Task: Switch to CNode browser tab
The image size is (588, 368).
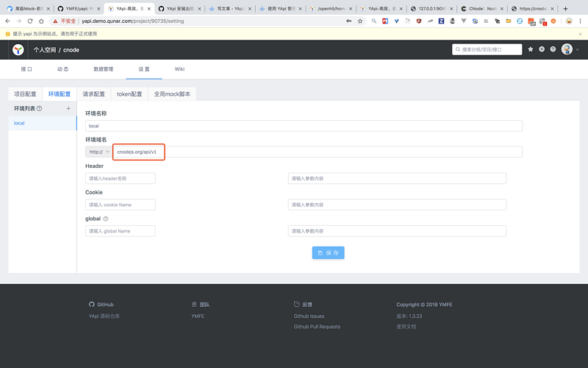Action: (481, 8)
